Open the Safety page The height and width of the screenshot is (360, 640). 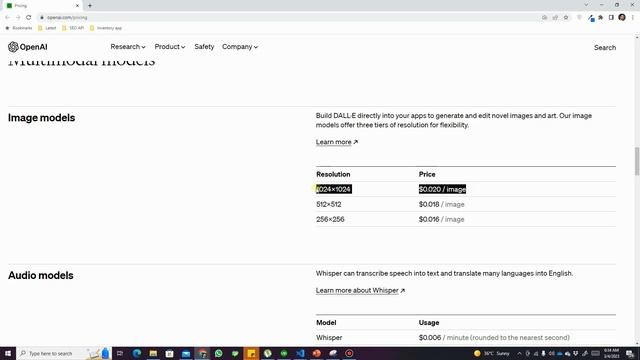[x=204, y=47]
